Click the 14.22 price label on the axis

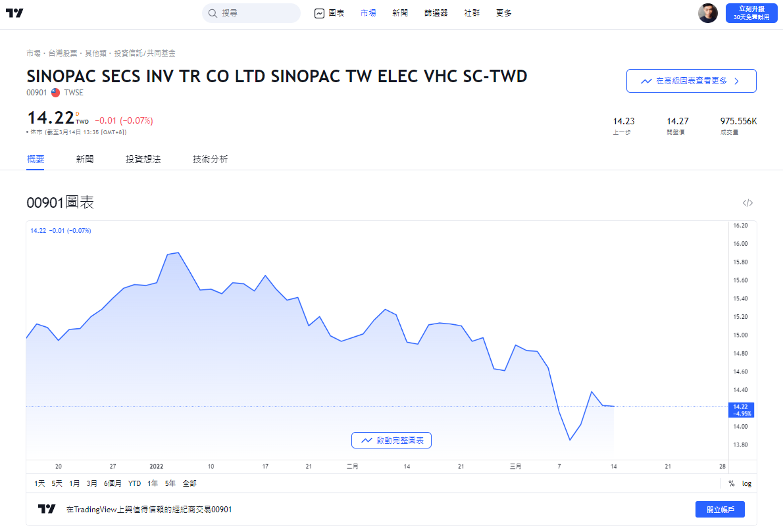741,410
